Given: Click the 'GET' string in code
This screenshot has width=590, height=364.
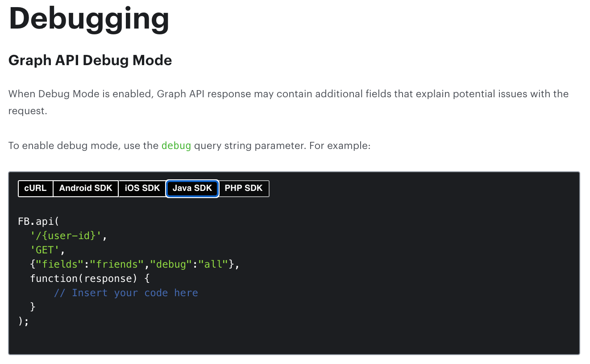Looking at the screenshot, I should (45, 250).
